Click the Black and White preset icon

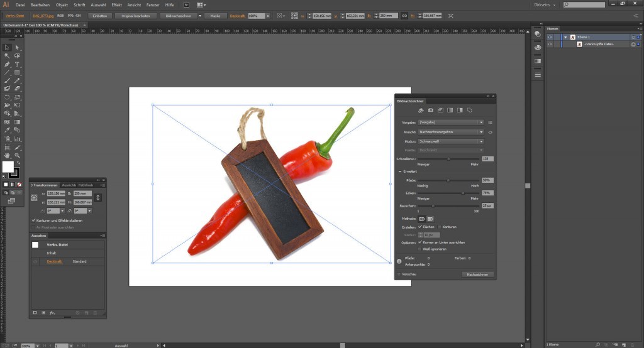pos(460,110)
